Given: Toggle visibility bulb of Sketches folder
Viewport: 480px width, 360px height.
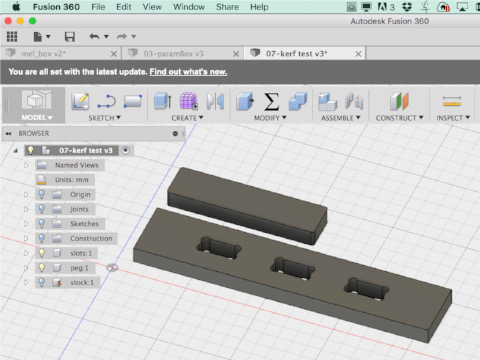Looking at the screenshot, I should [41, 224].
